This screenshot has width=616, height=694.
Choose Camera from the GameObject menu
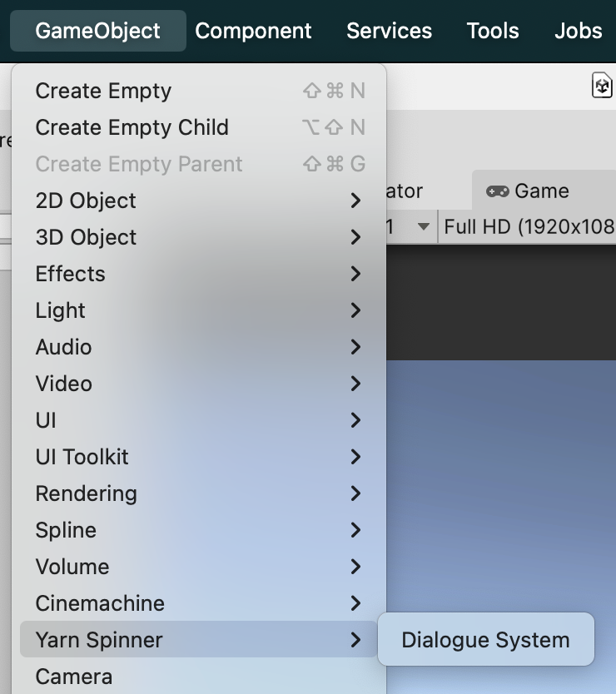(x=74, y=677)
